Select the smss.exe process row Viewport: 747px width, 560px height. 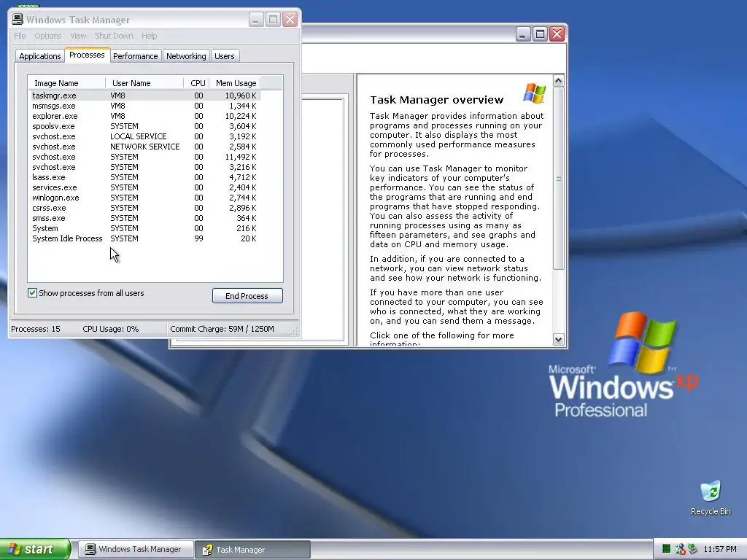click(x=144, y=218)
